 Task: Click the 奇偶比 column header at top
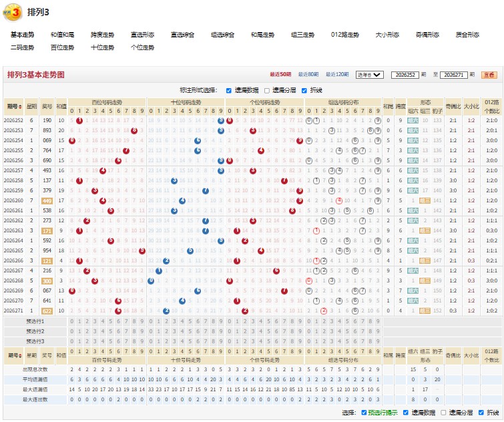(453, 106)
